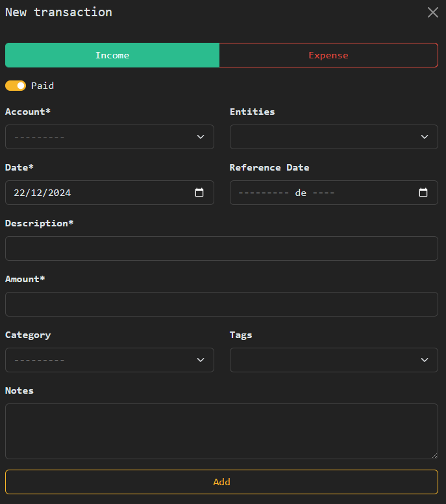The image size is (446, 504).
Task: Toggle the Paid switch off
Action: (16, 86)
